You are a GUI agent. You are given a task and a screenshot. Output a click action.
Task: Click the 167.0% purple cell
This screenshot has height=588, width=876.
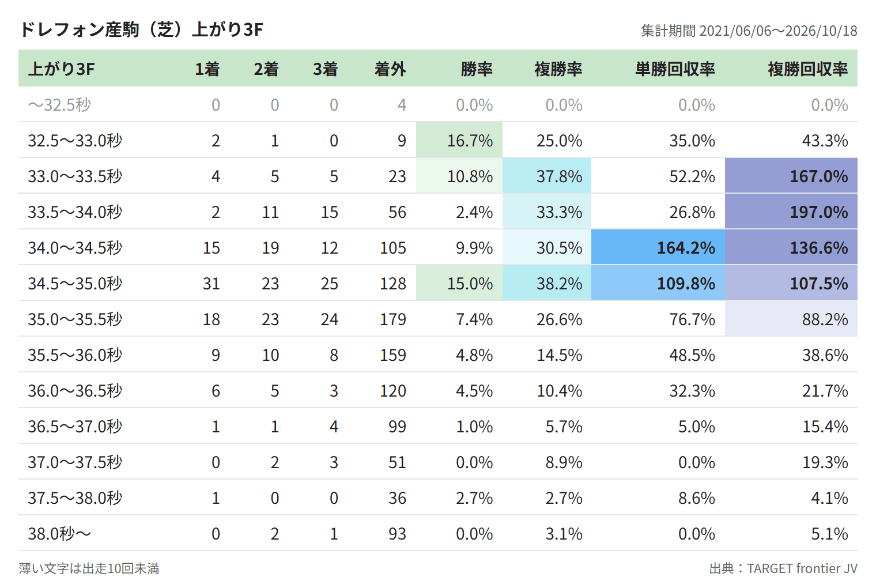click(x=791, y=176)
